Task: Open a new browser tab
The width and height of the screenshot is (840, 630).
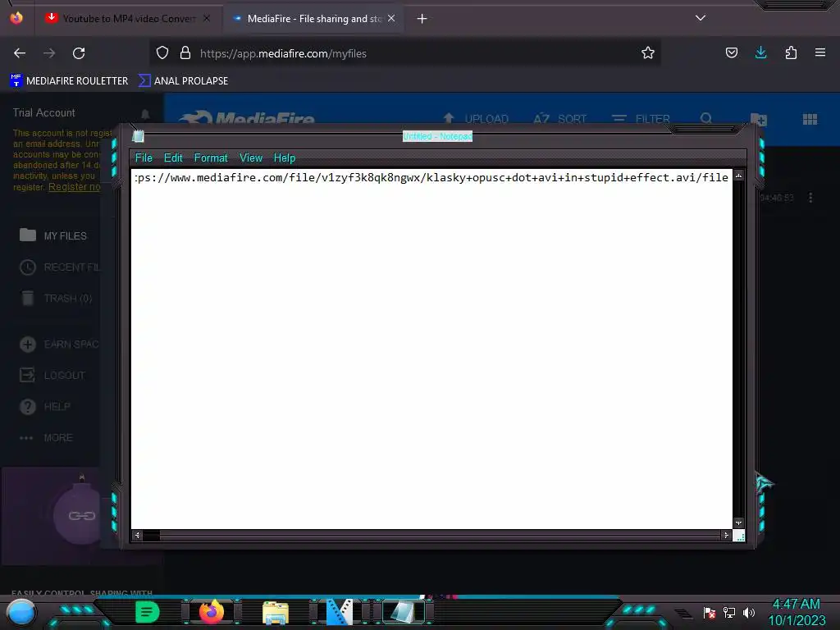Action: coord(422,19)
